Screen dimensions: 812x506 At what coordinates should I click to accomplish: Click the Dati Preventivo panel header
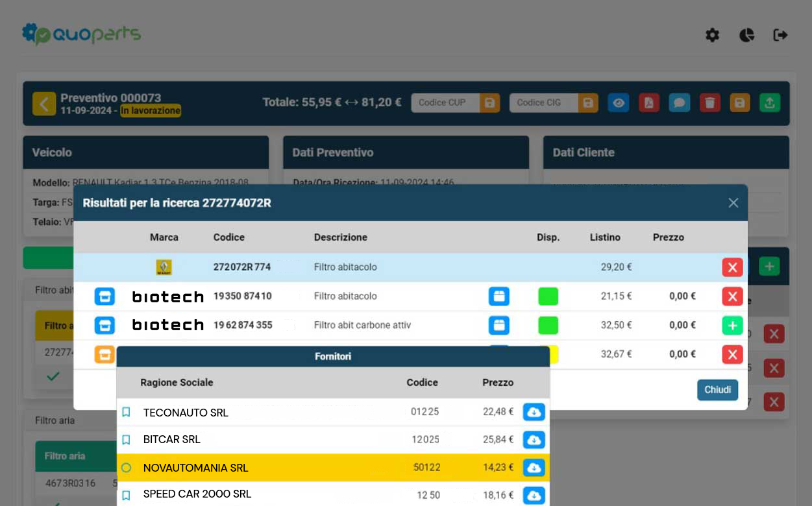pos(406,152)
